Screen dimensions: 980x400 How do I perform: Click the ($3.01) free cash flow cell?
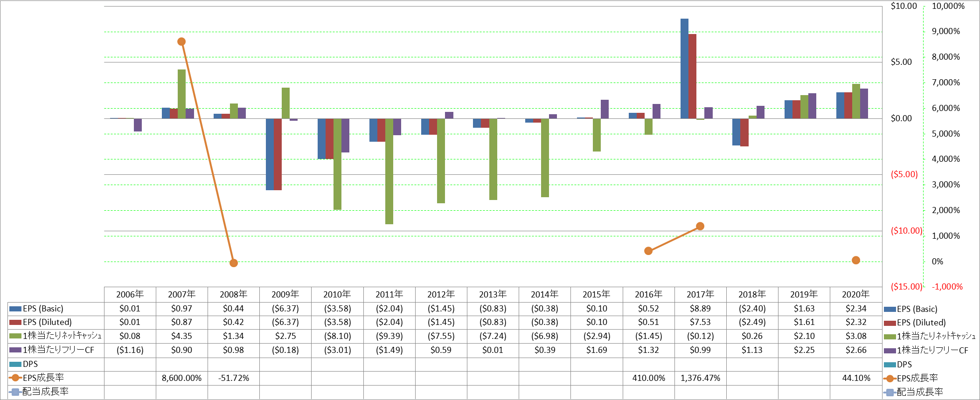[x=337, y=350]
